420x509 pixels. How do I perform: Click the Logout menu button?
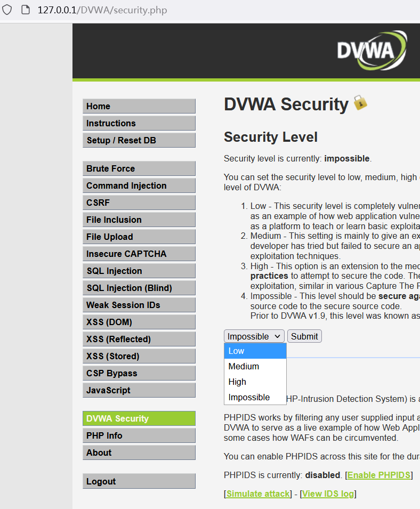(139, 481)
